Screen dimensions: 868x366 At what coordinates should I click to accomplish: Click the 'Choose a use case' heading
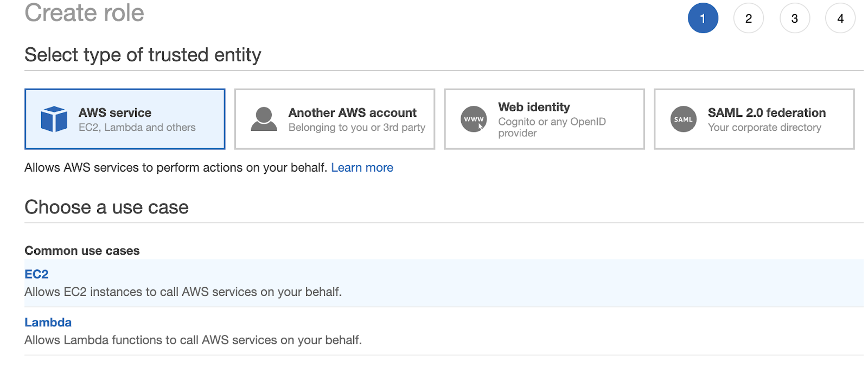[x=106, y=207]
